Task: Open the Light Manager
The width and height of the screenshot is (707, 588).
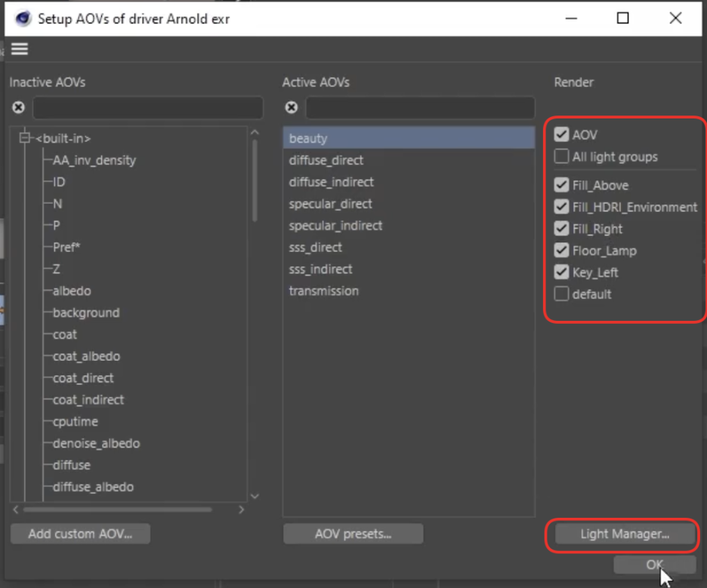Action: (625, 534)
